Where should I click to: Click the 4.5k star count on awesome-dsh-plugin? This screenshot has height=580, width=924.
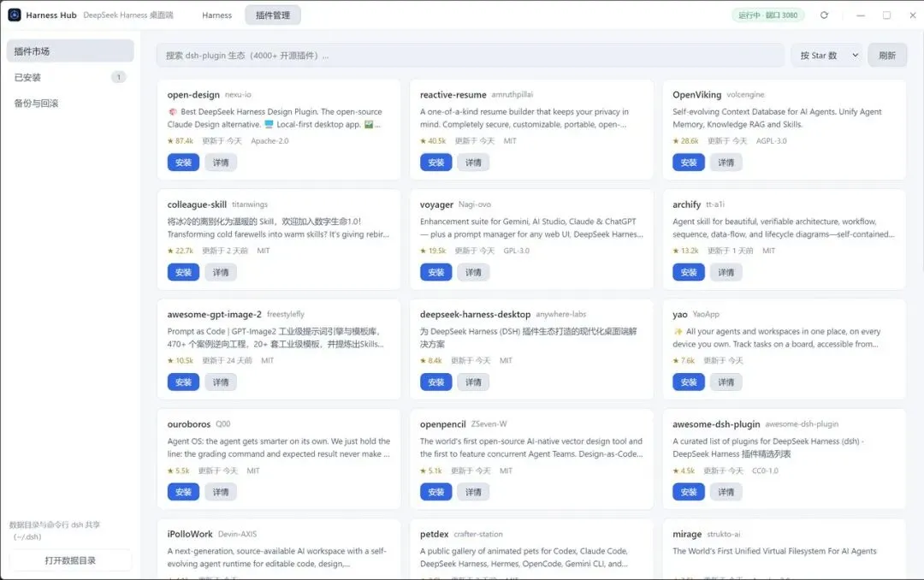click(x=684, y=471)
